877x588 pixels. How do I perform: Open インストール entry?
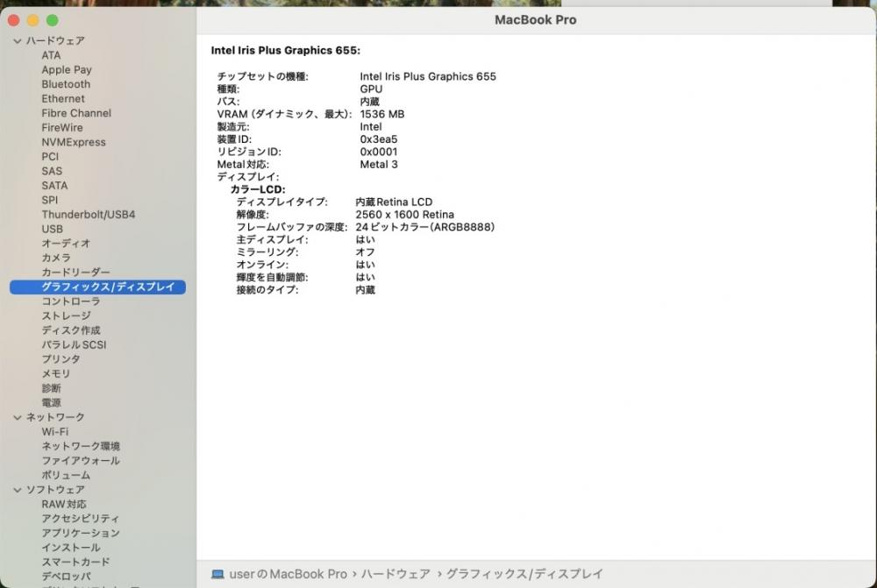pos(71,549)
